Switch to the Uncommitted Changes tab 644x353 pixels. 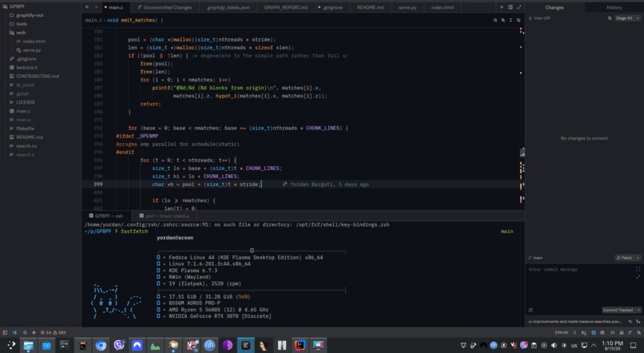165,7
